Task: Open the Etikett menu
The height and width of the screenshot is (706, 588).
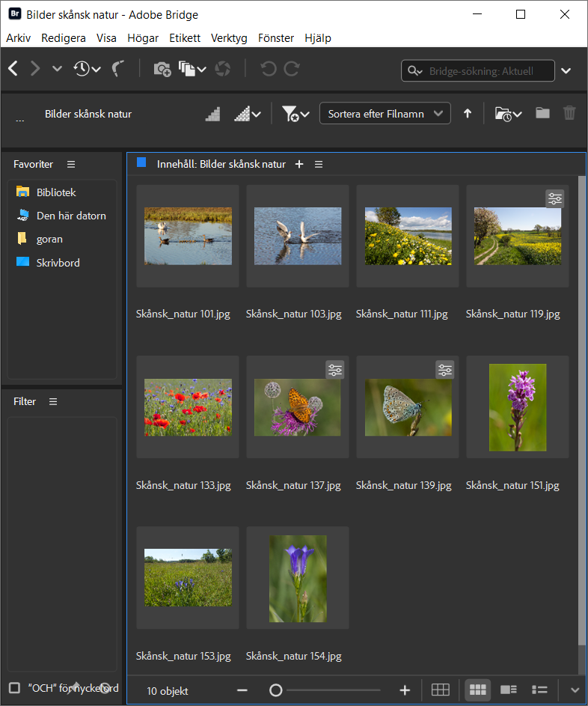Action: pyautogui.click(x=185, y=38)
